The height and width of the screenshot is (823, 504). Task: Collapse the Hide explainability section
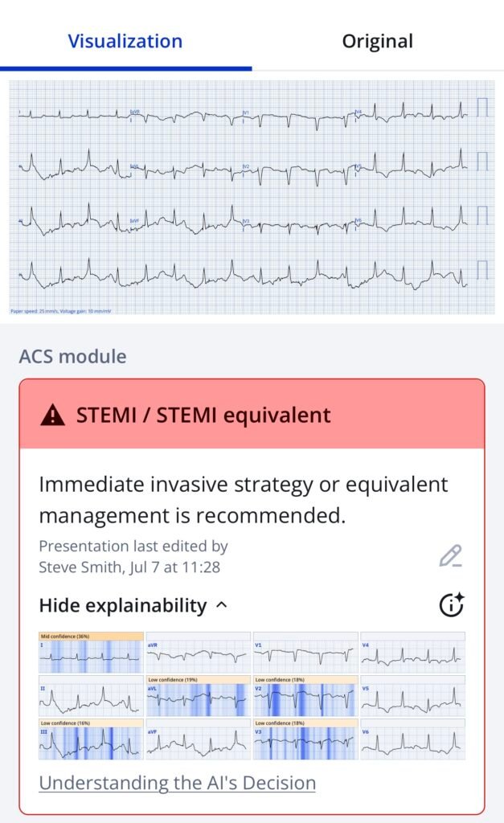pyautogui.click(x=133, y=605)
